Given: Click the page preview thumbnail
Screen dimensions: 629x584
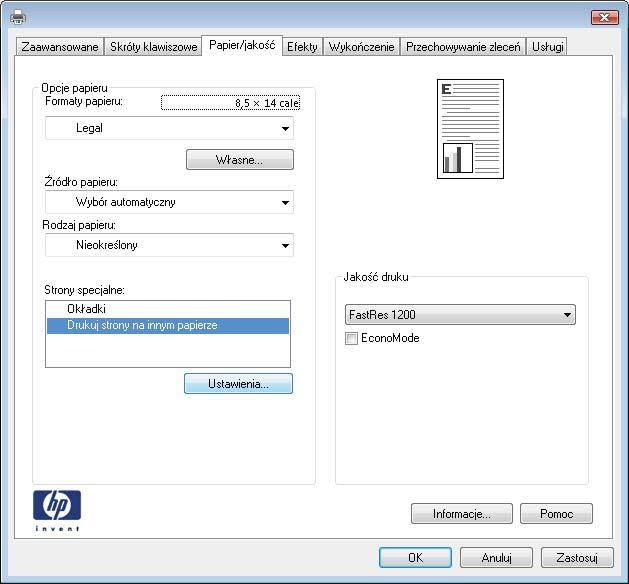Looking at the screenshot, I should pos(470,129).
